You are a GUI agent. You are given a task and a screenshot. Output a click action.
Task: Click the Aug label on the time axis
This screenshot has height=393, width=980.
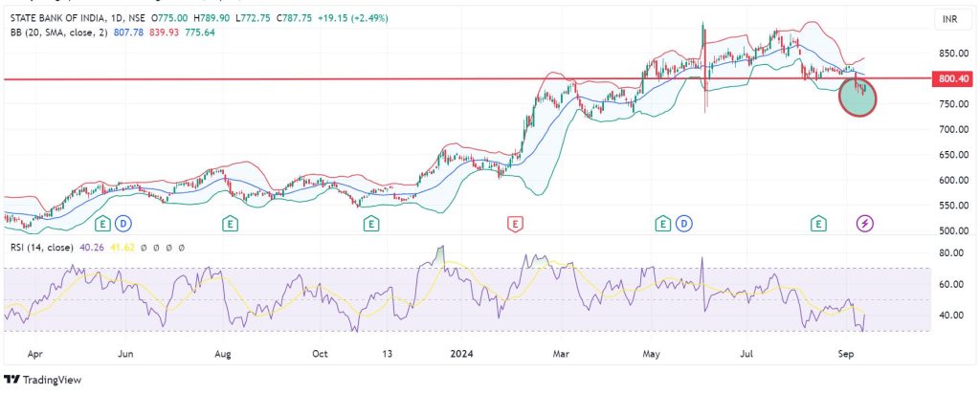[x=222, y=354]
